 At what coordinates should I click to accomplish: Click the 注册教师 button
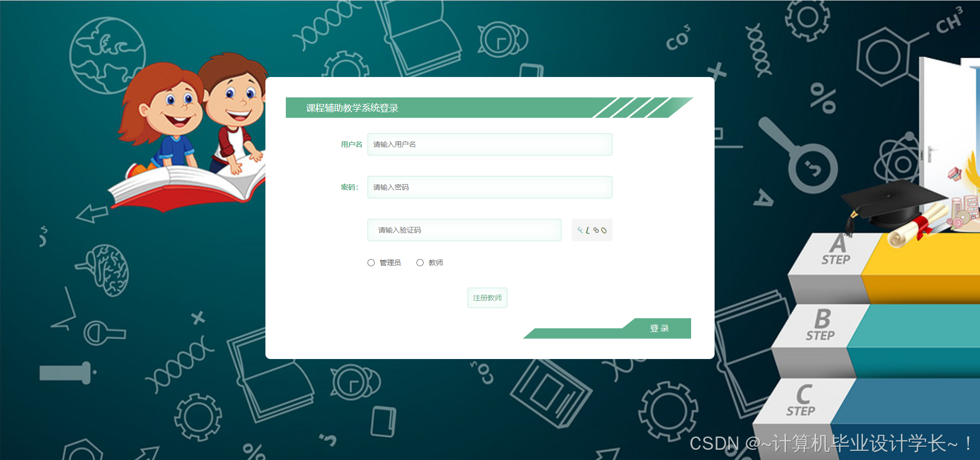coord(487,298)
